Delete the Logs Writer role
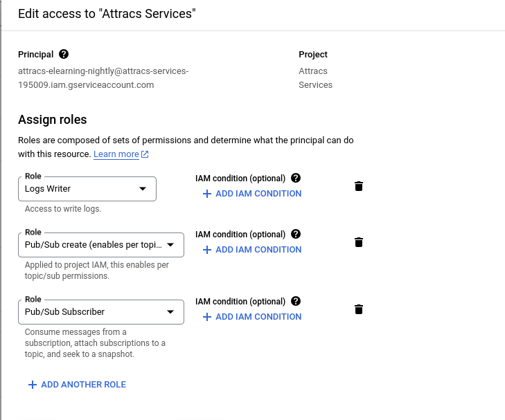505x420 pixels. click(359, 186)
